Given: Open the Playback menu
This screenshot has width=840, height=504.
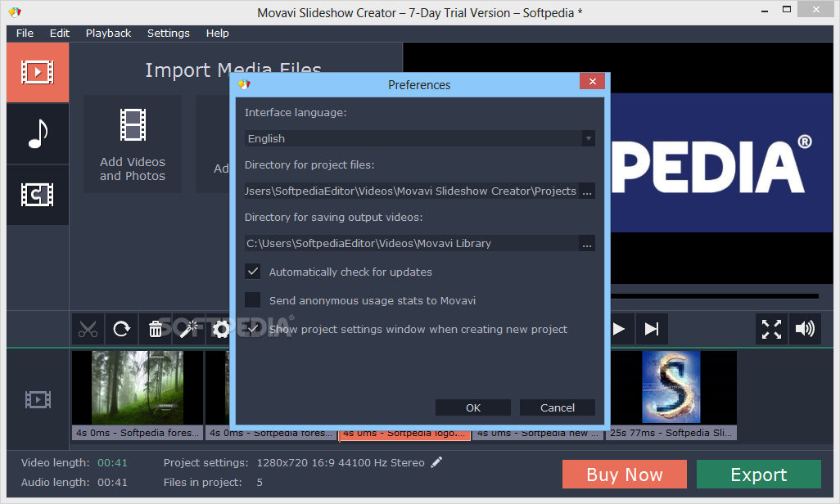Looking at the screenshot, I should pyautogui.click(x=108, y=34).
